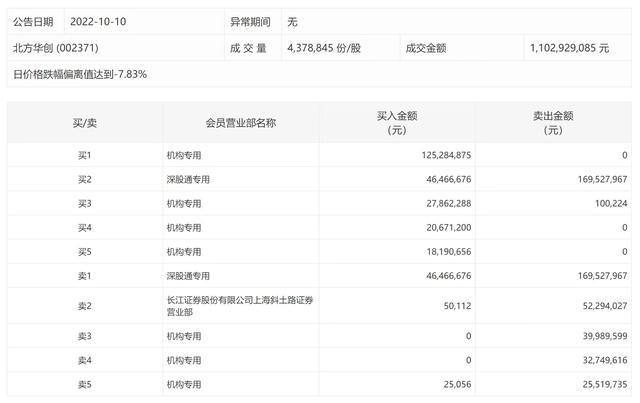
Task: Select the 卖2 row label
Action: (x=84, y=306)
